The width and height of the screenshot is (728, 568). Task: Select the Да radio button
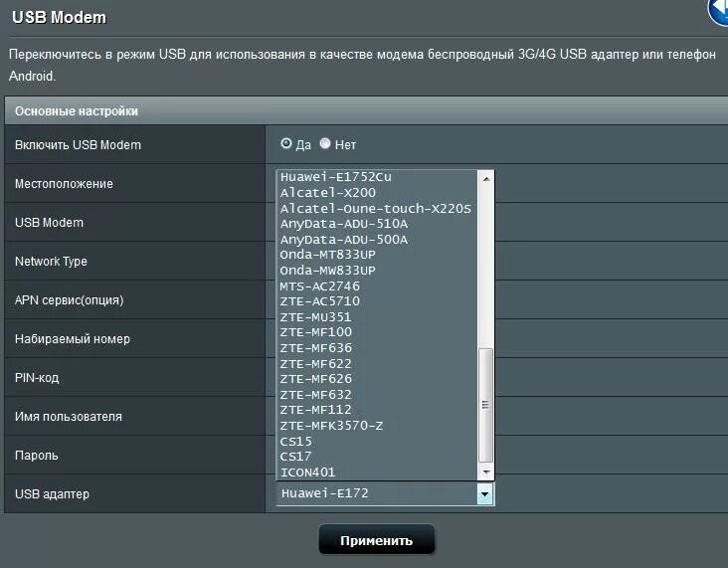[x=286, y=144]
